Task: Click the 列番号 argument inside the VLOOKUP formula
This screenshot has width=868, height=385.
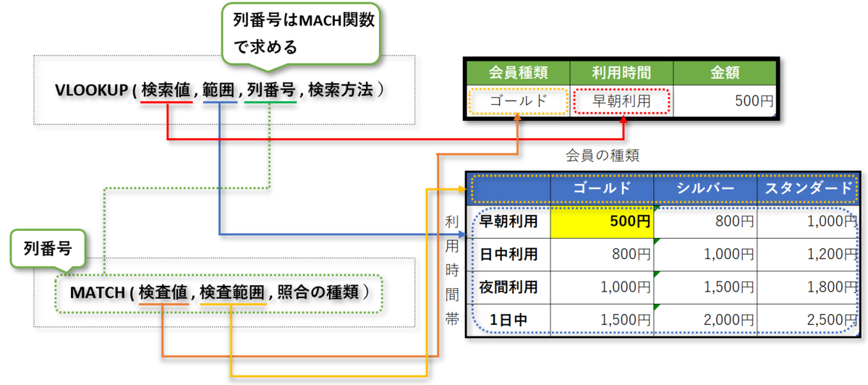Action: [x=271, y=90]
